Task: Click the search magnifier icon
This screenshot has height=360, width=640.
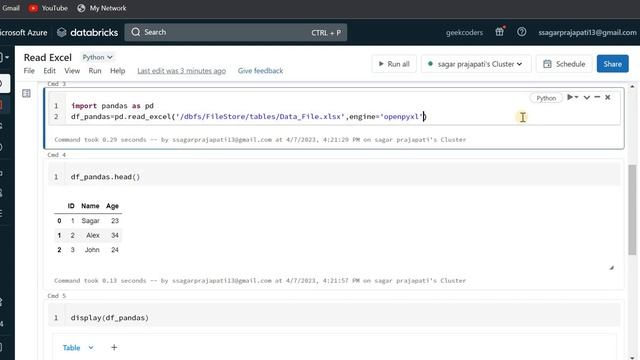Action: tap(136, 32)
